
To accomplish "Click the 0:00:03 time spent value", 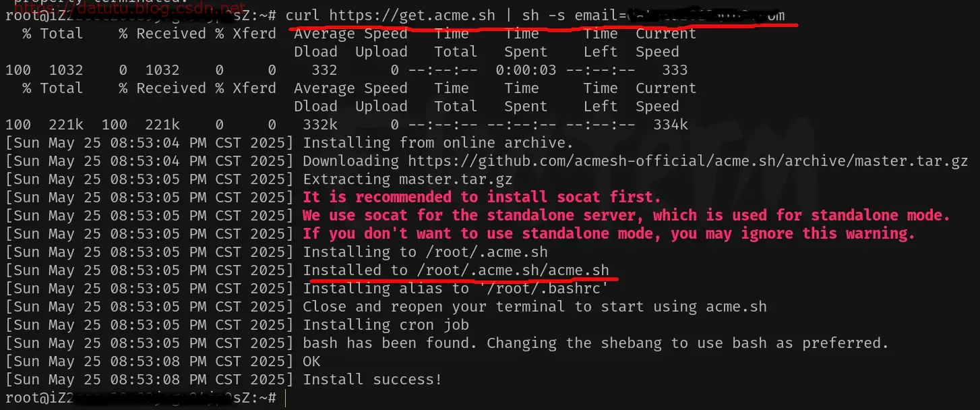I will pos(526,70).
